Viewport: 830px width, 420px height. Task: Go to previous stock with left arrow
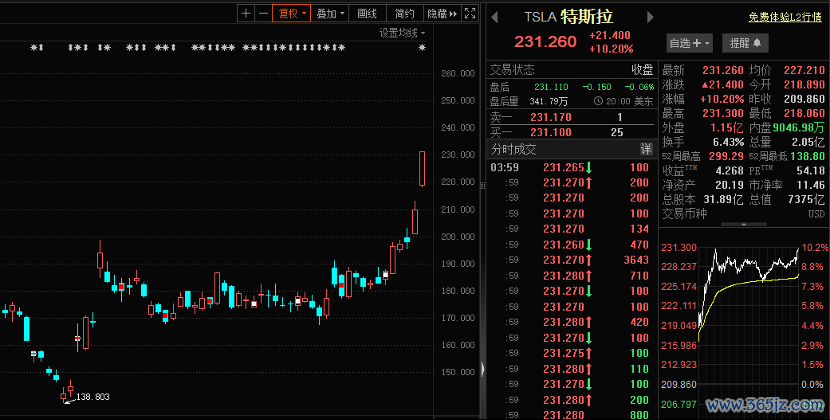[x=494, y=17]
